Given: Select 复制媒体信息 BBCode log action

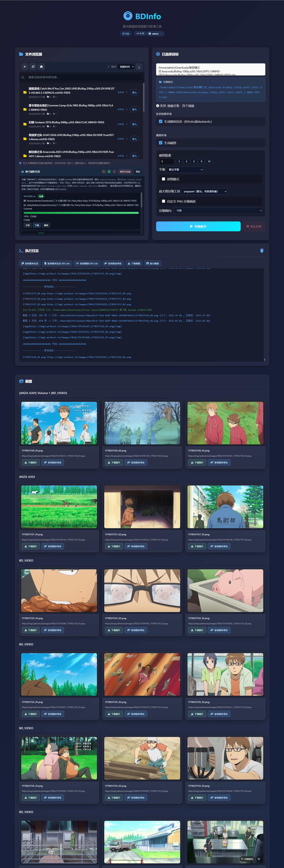Looking at the screenshot, I should tap(57, 263).
